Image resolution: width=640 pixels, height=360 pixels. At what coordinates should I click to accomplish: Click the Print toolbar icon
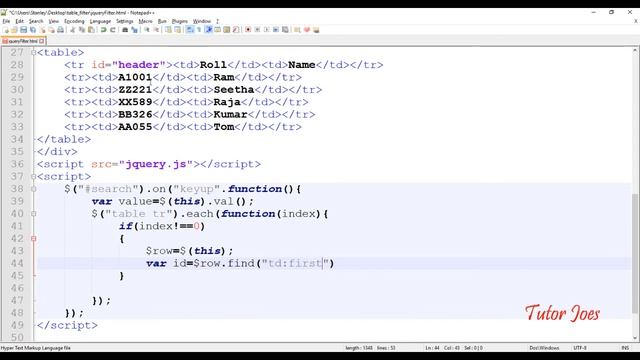[x=60, y=30]
